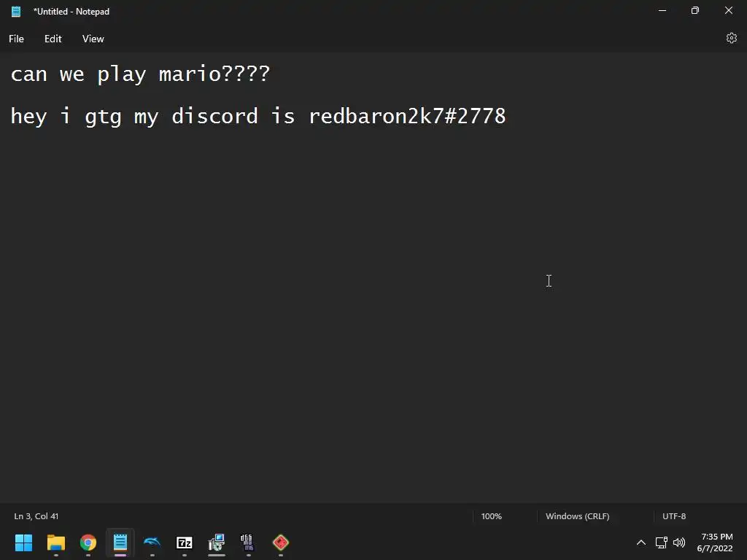Minimize the Notepad window
Screen dimensions: 747x560
662,10
